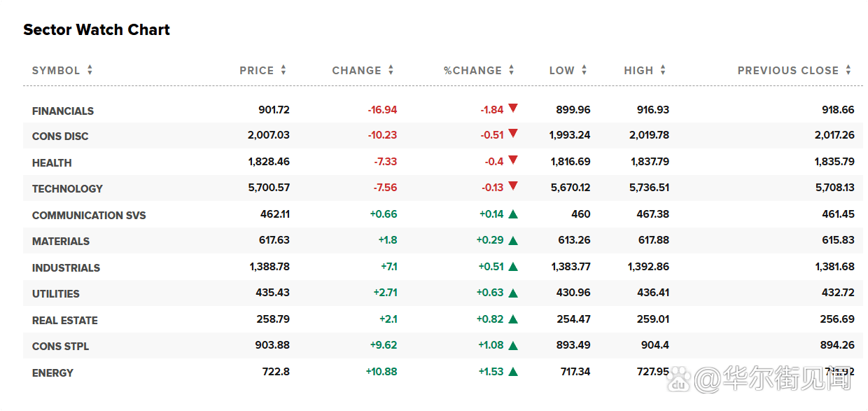The width and height of the screenshot is (868, 411).
Task: Click the UTILITIES price value 435.43
Action: tap(272, 293)
